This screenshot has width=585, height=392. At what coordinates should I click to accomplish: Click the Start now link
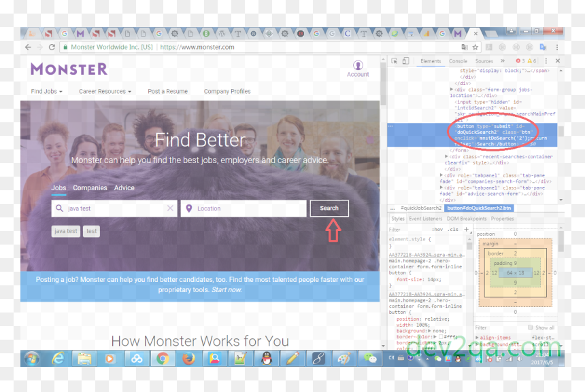(227, 289)
